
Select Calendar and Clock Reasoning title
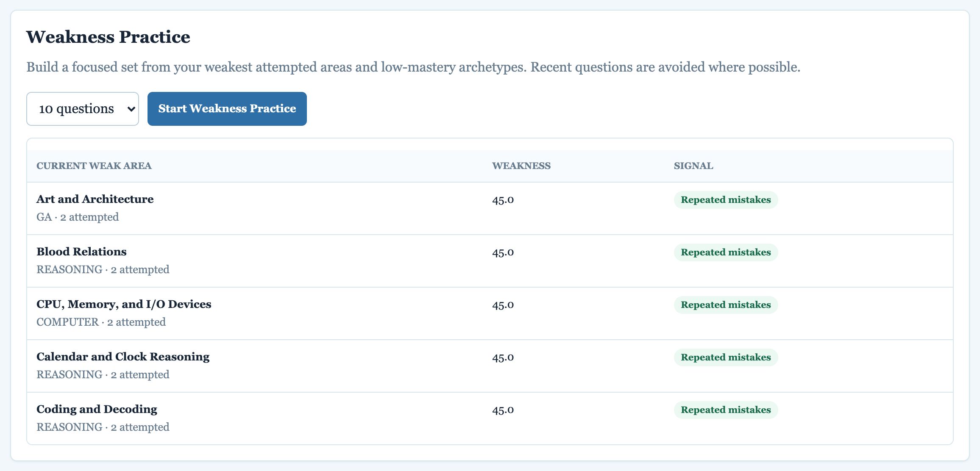123,357
